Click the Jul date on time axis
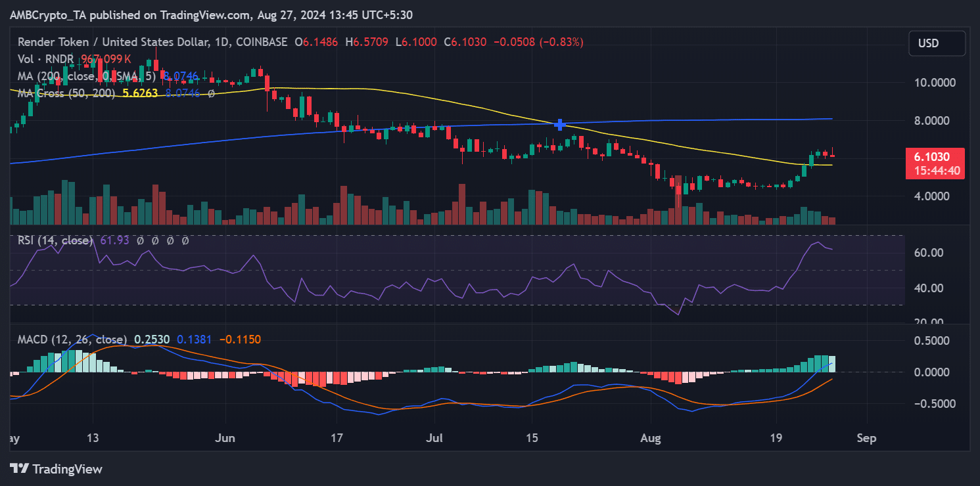Viewport: 980px width, 486px height. click(x=435, y=439)
